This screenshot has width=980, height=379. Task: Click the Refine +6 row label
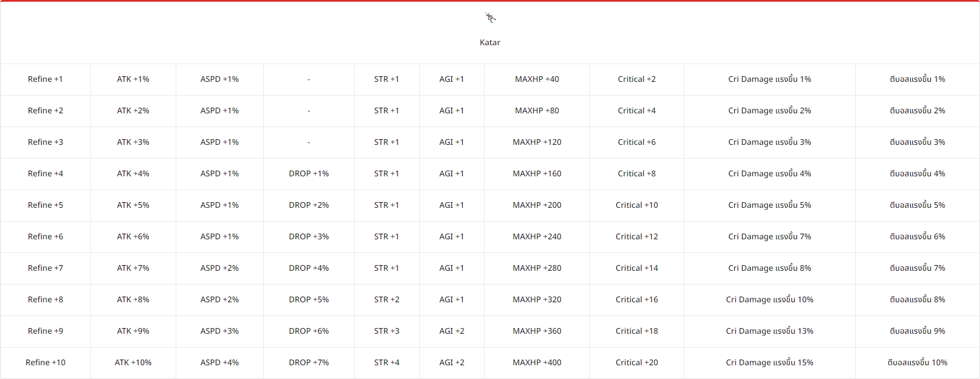pos(45,236)
